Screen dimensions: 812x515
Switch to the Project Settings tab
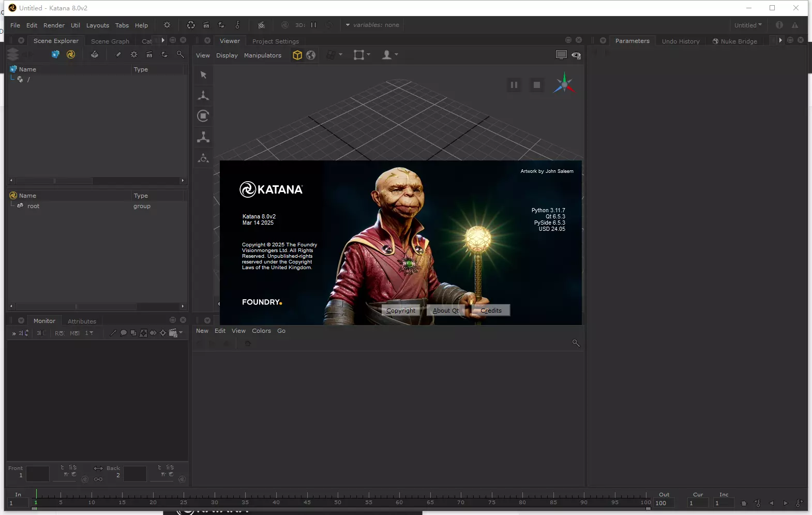click(x=276, y=41)
